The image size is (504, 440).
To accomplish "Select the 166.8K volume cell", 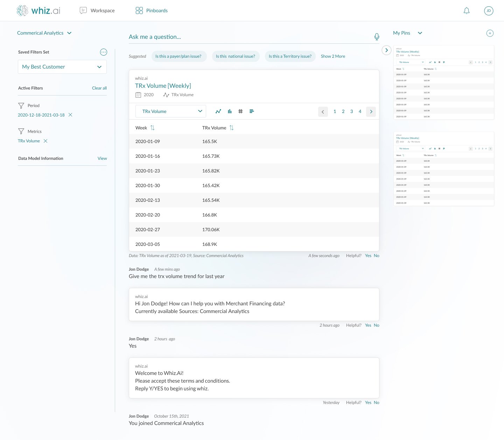I will point(210,215).
